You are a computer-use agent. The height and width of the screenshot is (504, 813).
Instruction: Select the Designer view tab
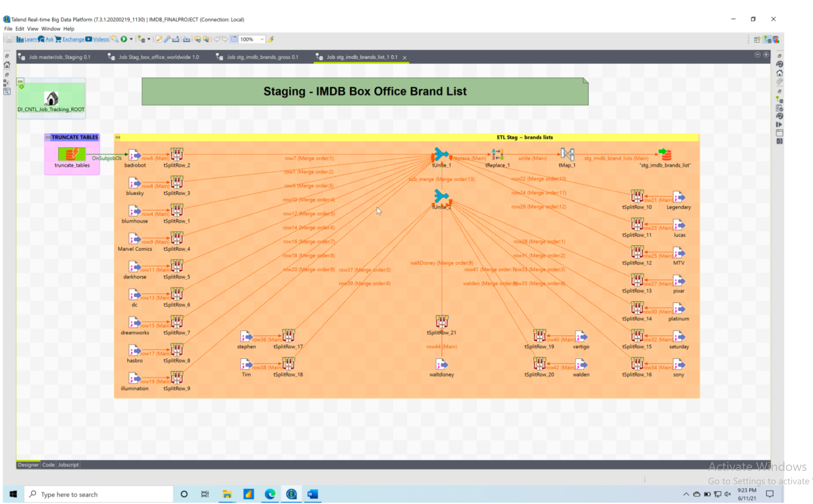click(x=28, y=465)
